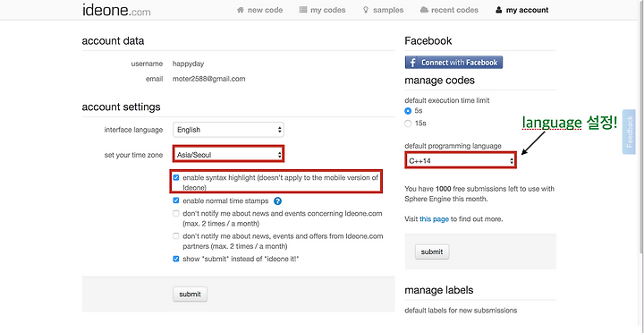Follow the 'this page' link

tap(434, 219)
